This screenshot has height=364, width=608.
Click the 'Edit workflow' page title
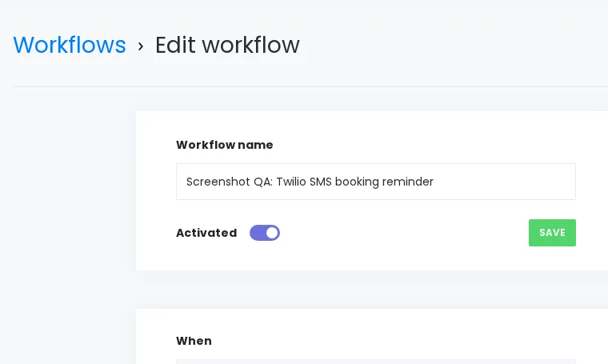tap(227, 45)
